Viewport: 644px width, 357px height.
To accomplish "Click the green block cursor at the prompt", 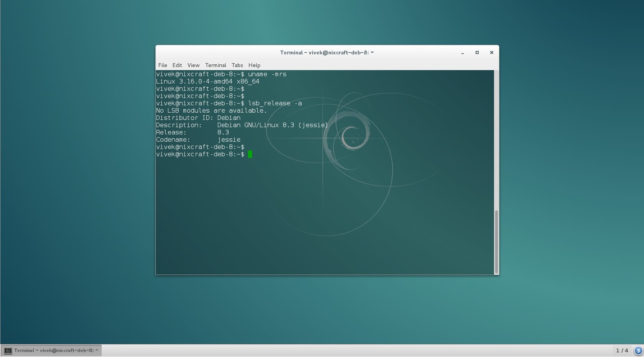I will point(250,154).
